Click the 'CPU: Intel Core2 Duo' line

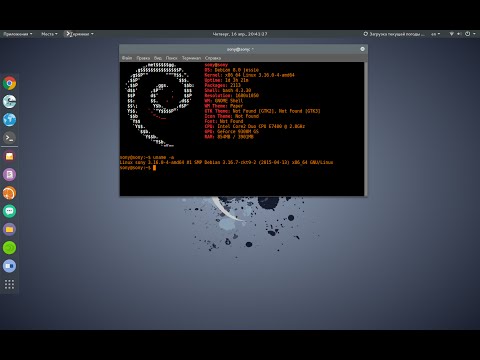[255, 126]
